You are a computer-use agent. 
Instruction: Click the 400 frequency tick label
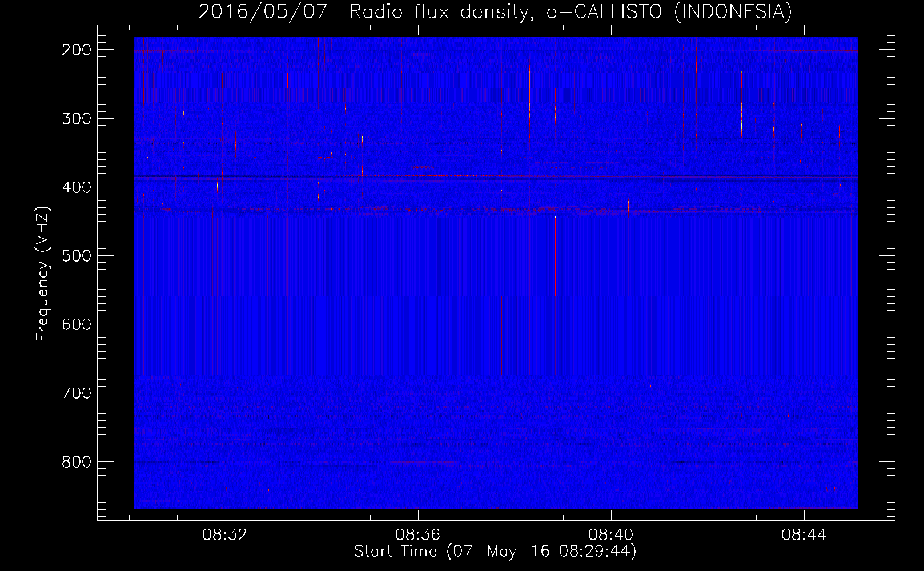click(x=77, y=187)
